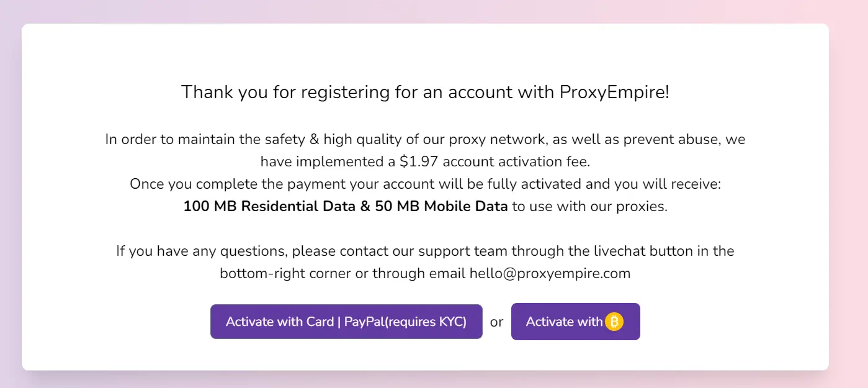Click the 'Thank you for registering' heading
This screenshot has height=388, width=868.
coord(425,92)
